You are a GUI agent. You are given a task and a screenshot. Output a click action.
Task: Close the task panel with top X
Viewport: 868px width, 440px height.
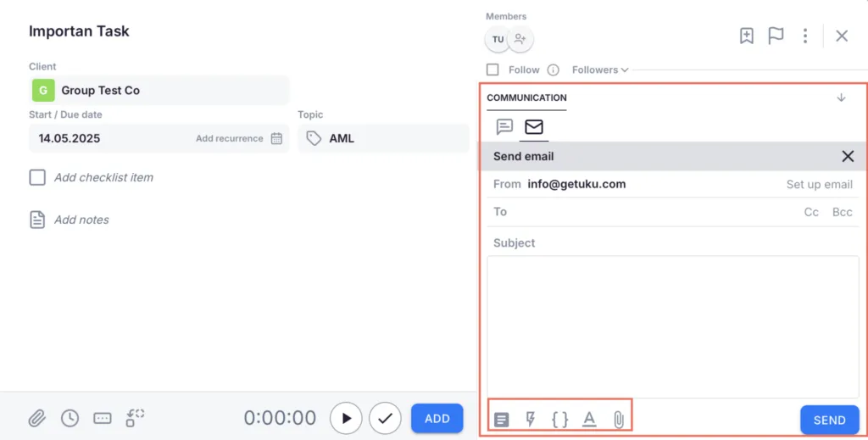click(x=842, y=36)
